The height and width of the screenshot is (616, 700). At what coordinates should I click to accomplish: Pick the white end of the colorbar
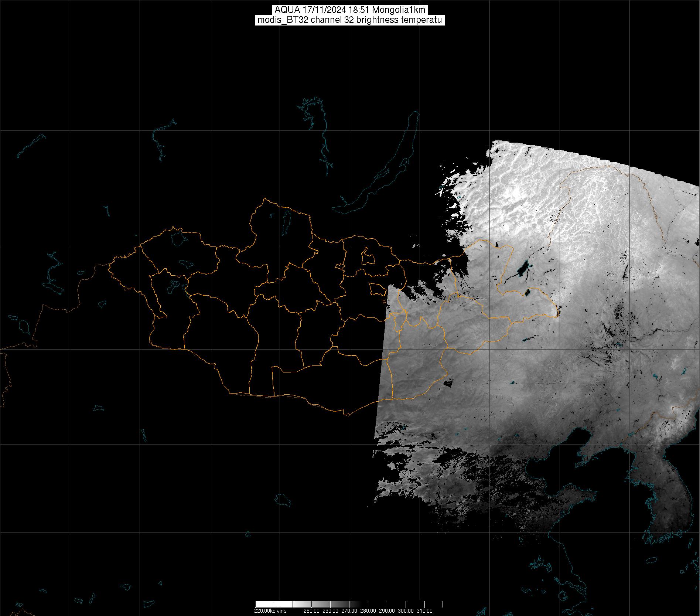pyautogui.click(x=264, y=604)
